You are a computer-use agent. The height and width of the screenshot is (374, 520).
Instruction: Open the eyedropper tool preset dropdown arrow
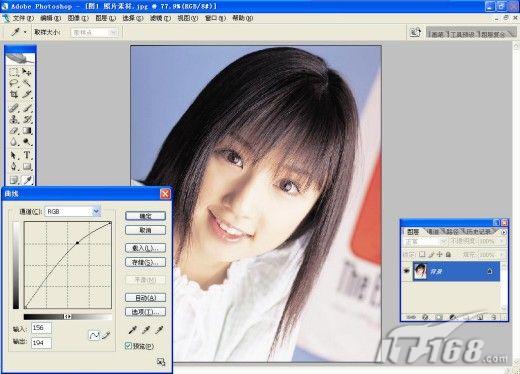pos(25,32)
